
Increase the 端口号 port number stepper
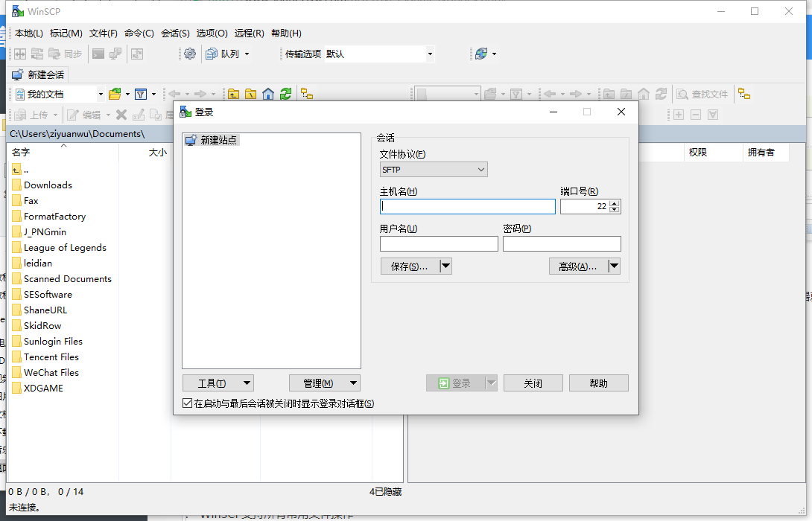click(613, 202)
